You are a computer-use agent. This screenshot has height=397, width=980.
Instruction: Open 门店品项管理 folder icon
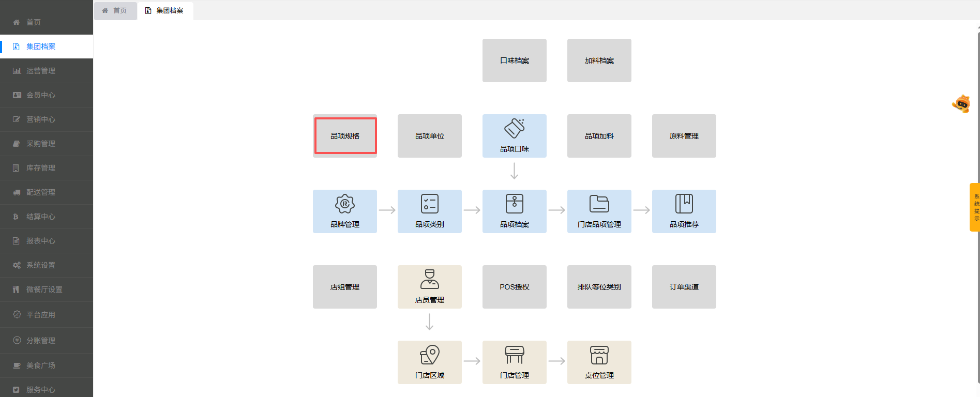[599, 204]
